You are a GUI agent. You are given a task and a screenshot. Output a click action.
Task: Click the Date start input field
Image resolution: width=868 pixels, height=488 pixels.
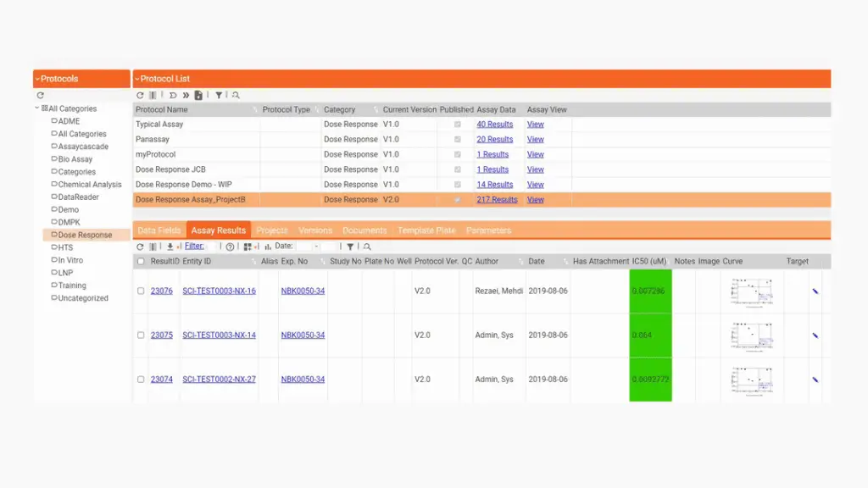click(x=304, y=247)
